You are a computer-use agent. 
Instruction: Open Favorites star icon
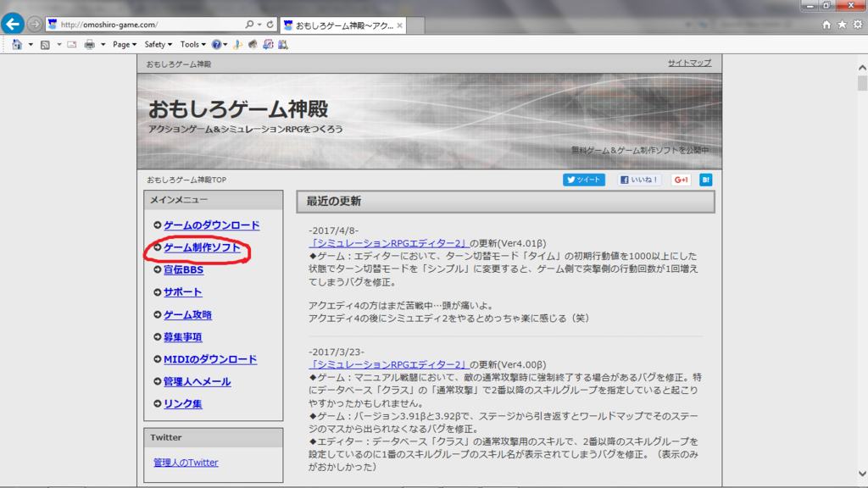click(x=842, y=25)
